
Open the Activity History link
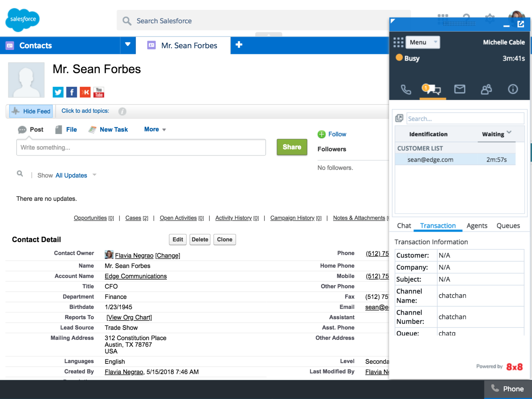point(234,218)
